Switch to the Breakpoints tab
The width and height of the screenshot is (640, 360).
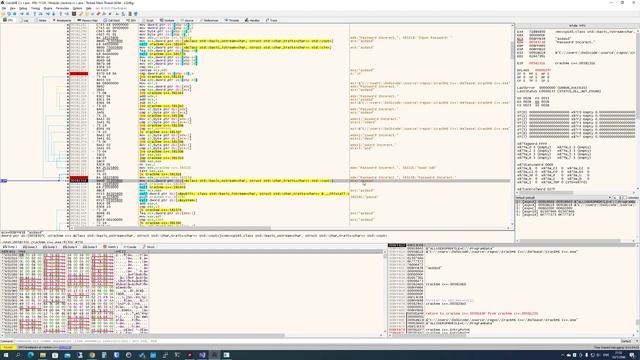pos(62,20)
